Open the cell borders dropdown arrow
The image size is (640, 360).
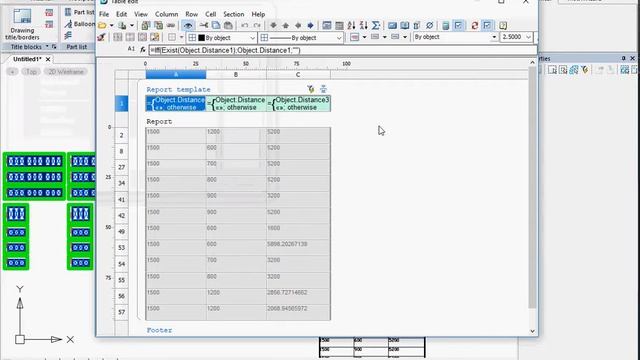(181, 38)
